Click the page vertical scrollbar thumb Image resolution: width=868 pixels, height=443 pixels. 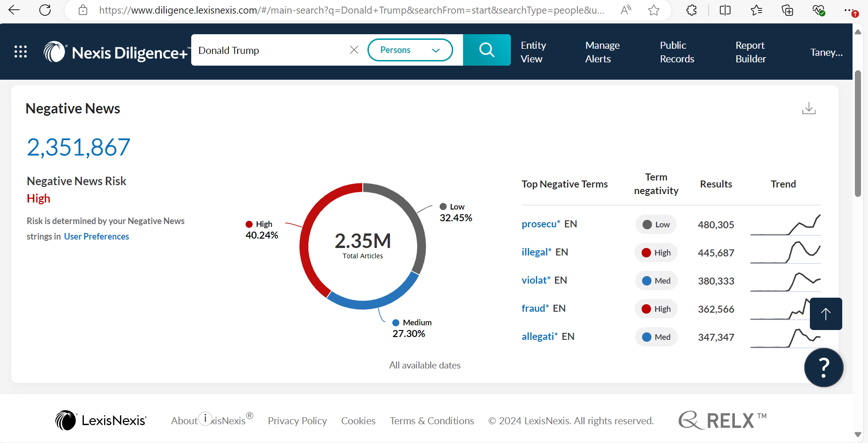pos(858,134)
